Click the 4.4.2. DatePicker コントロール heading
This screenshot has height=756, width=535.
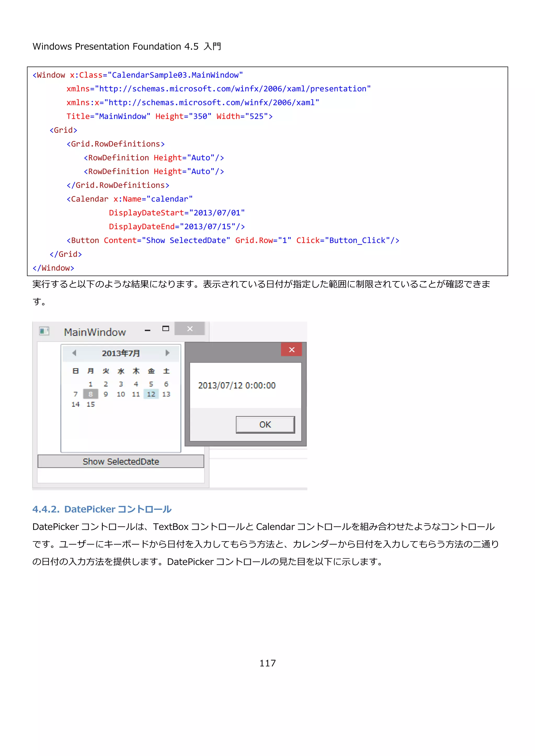point(102,509)
